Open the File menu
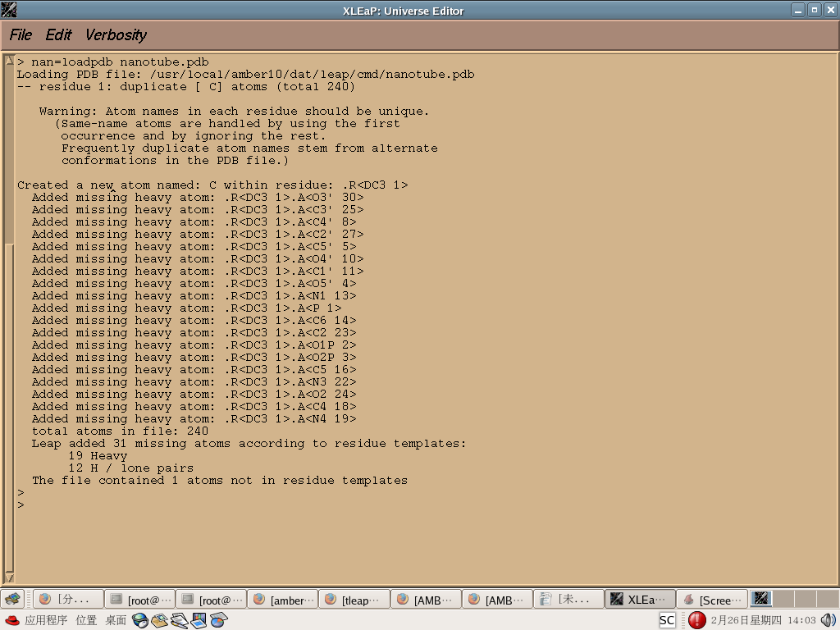The width and height of the screenshot is (840, 630). pos(21,34)
